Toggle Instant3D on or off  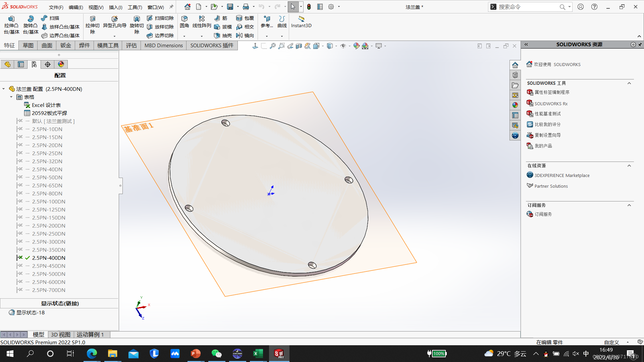click(301, 22)
